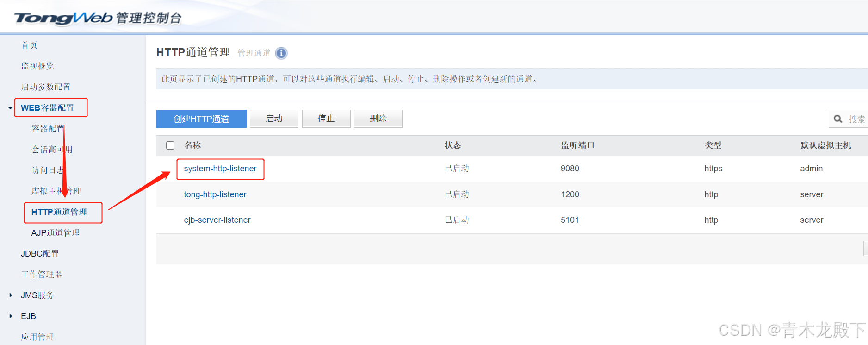Click server host in ejb-server-listener row
This screenshot has width=868, height=345.
point(812,220)
